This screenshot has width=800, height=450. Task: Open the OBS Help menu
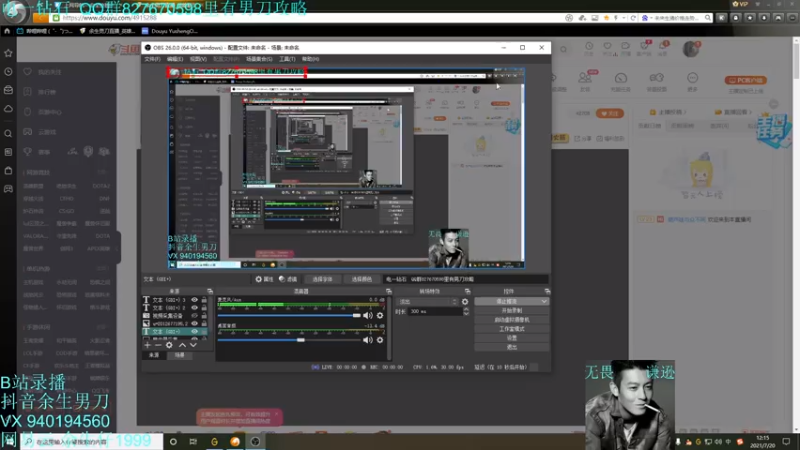(310, 59)
